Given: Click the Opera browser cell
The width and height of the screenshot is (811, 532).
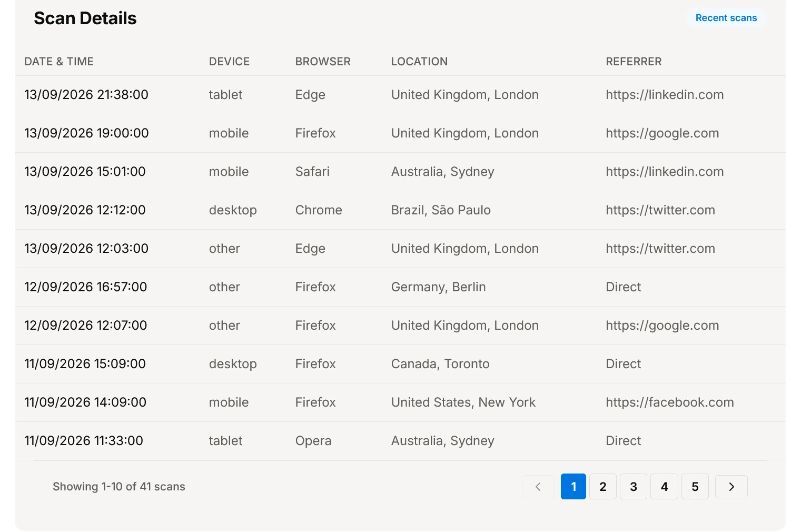Looking at the screenshot, I should coord(313,441).
